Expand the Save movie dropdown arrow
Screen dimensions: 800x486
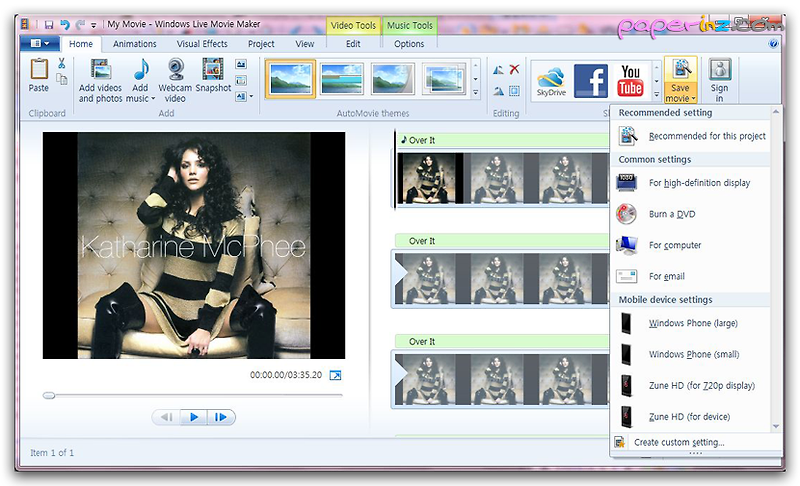(693, 99)
